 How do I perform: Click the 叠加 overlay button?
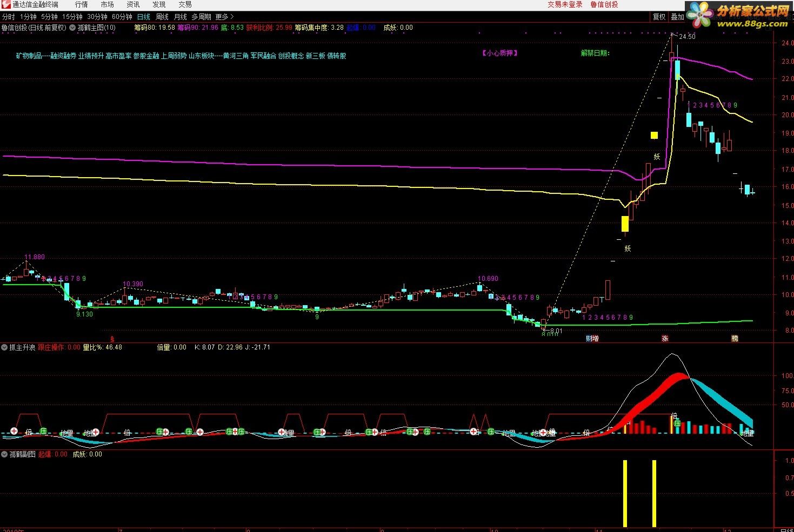coord(677,17)
